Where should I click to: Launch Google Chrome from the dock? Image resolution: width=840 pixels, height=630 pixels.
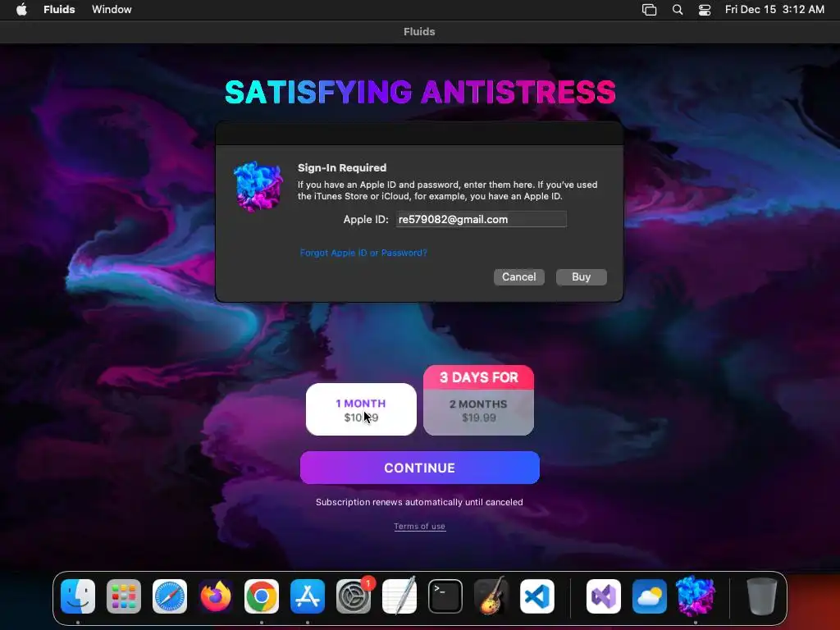tap(262, 596)
